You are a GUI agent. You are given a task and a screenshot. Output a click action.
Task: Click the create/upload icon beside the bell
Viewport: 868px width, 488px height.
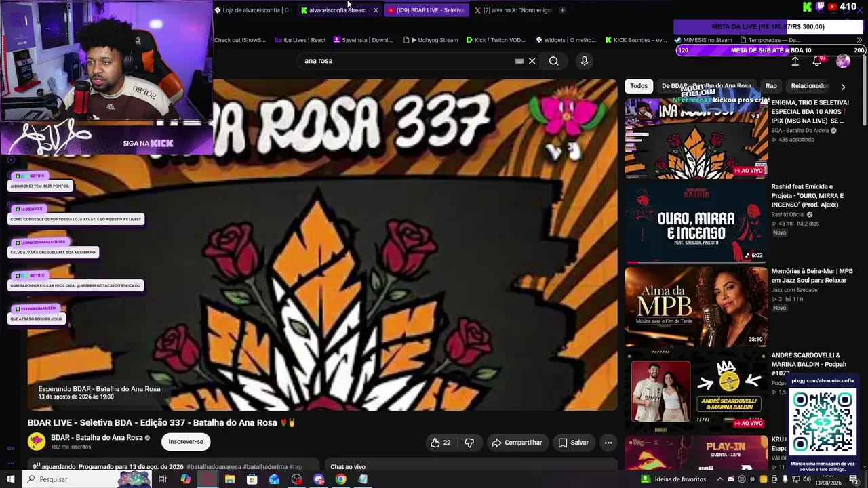coord(795,61)
